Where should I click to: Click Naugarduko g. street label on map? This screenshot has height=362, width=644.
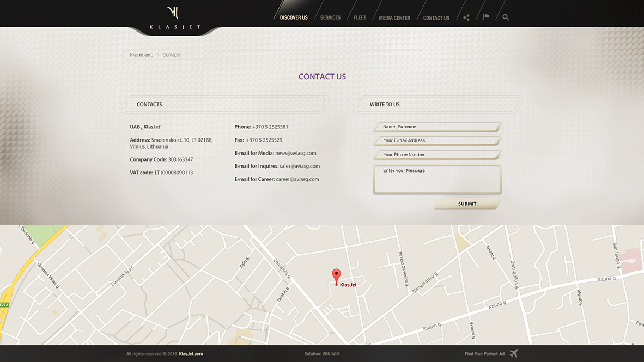click(425, 283)
